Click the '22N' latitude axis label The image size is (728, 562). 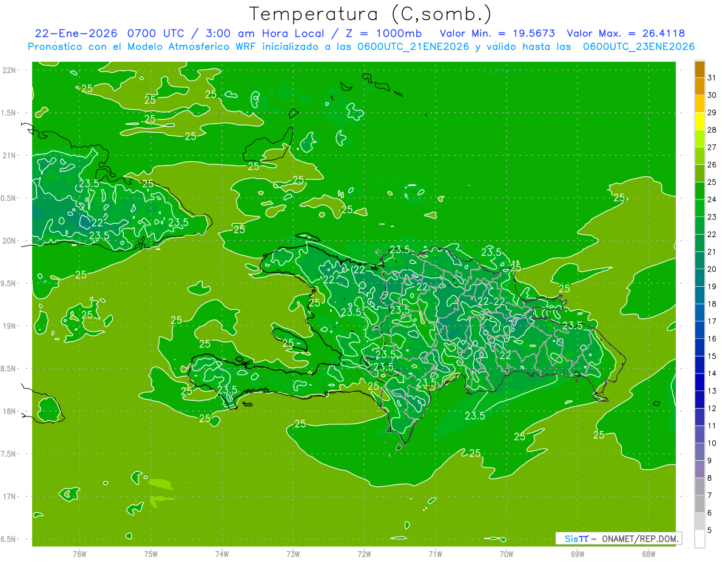10,70
